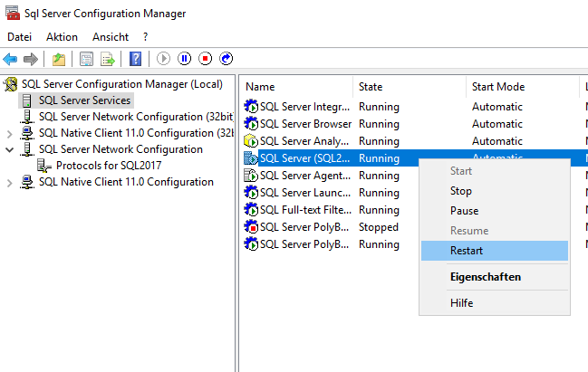The image size is (588, 372).
Task: Open the Ansicht menu
Action: point(111,37)
